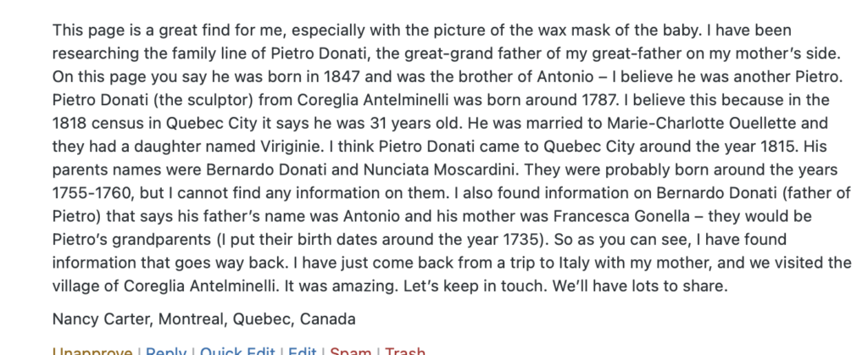Open Quick Edit for the comment
This screenshot has height=355, width=868.
tap(237, 351)
